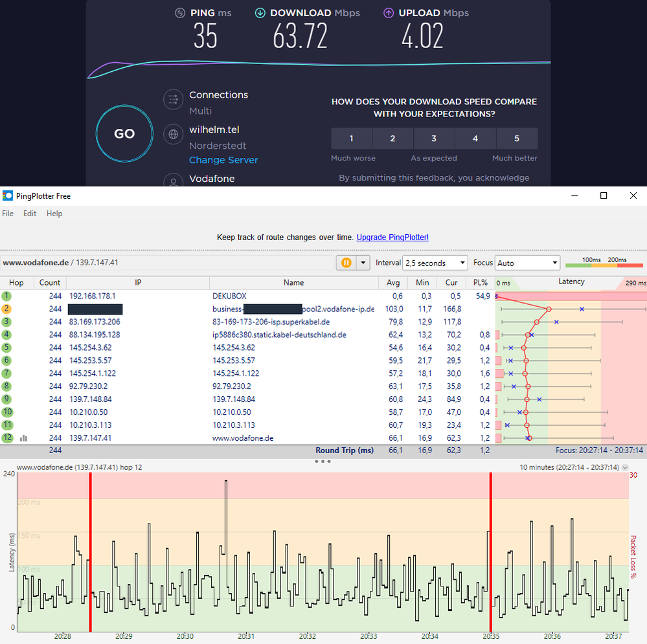Click the Count column header
Viewport: 647px width, 644px height.
49,282
